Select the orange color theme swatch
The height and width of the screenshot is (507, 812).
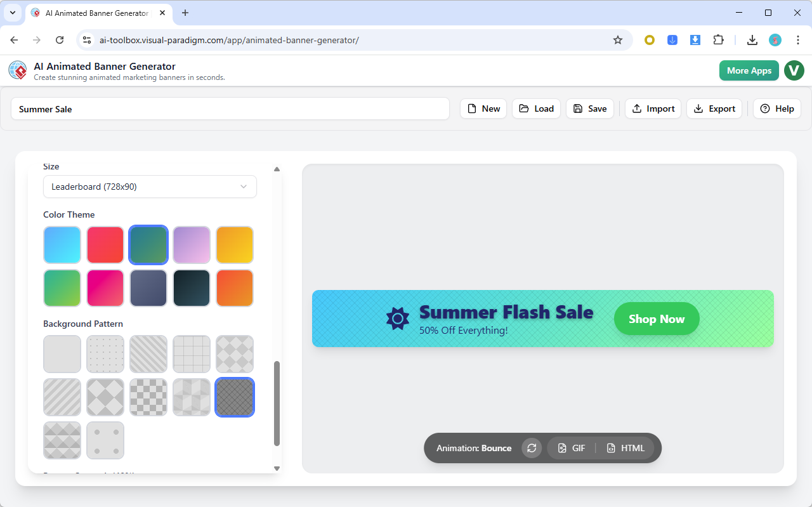coord(235,288)
